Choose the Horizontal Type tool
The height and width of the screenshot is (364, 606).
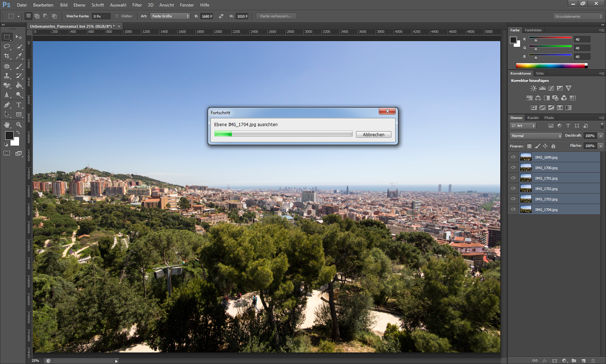point(19,105)
